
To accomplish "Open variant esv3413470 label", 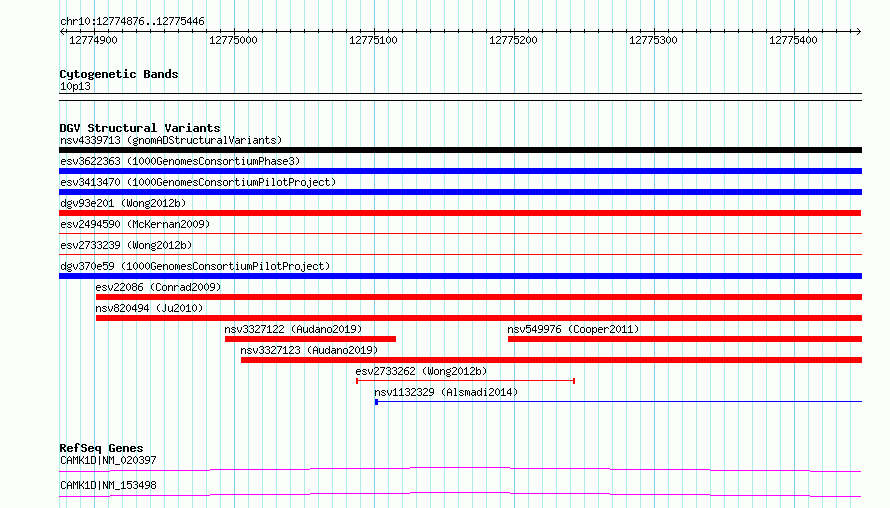I will point(198,182).
